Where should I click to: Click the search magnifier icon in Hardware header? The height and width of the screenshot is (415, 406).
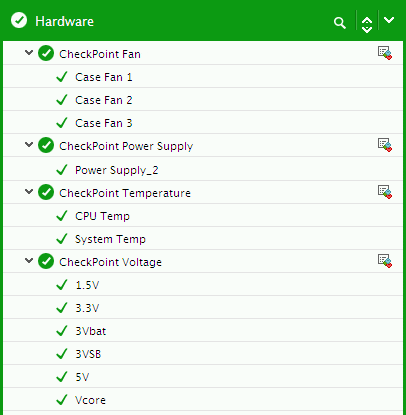(x=340, y=22)
